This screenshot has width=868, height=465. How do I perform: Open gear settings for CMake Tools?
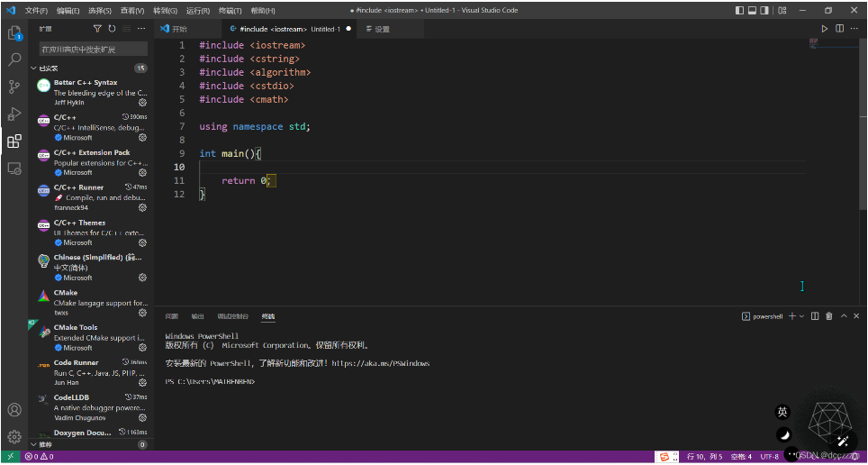tap(142, 348)
